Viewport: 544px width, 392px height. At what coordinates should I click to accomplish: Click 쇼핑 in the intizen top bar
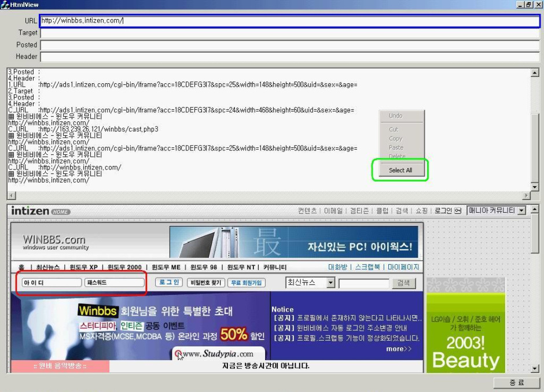(421, 210)
